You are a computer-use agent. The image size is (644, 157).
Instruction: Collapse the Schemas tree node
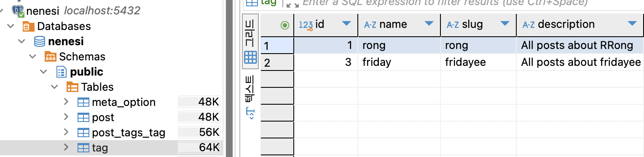point(32,57)
